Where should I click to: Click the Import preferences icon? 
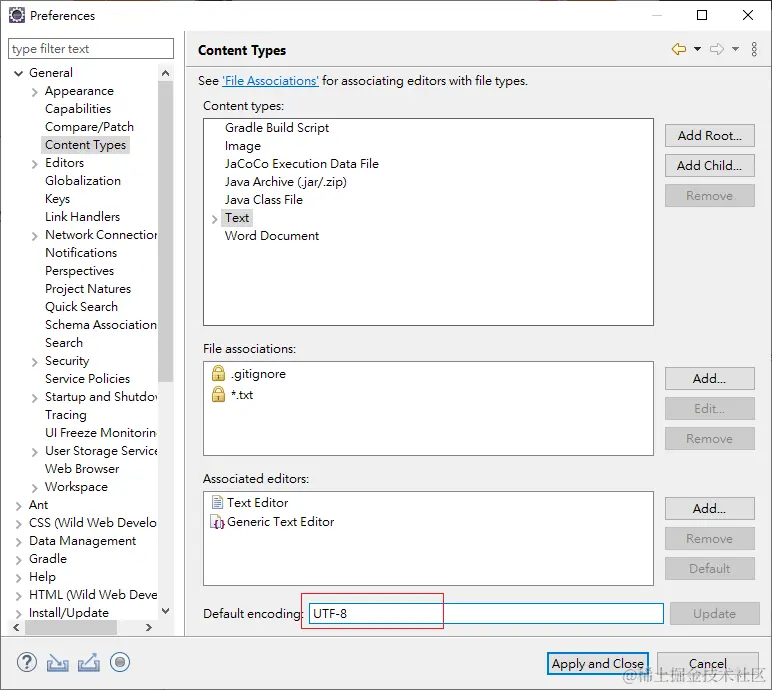click(58, 663)
